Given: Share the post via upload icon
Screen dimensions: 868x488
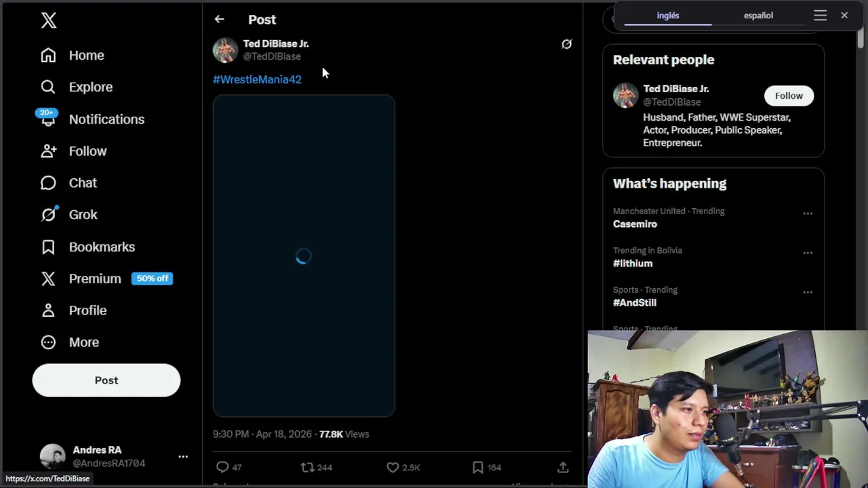Looking at the screenshot, I should tap(563, 467).
